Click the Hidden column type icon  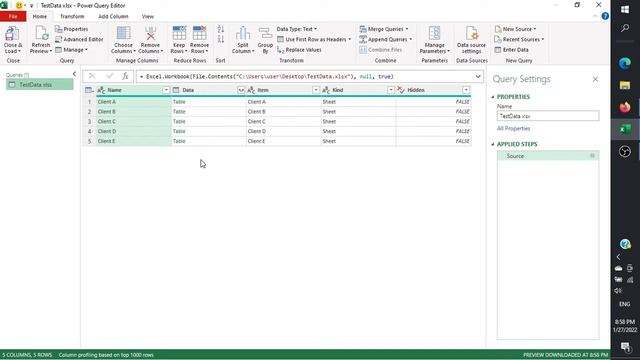(401, 90)
